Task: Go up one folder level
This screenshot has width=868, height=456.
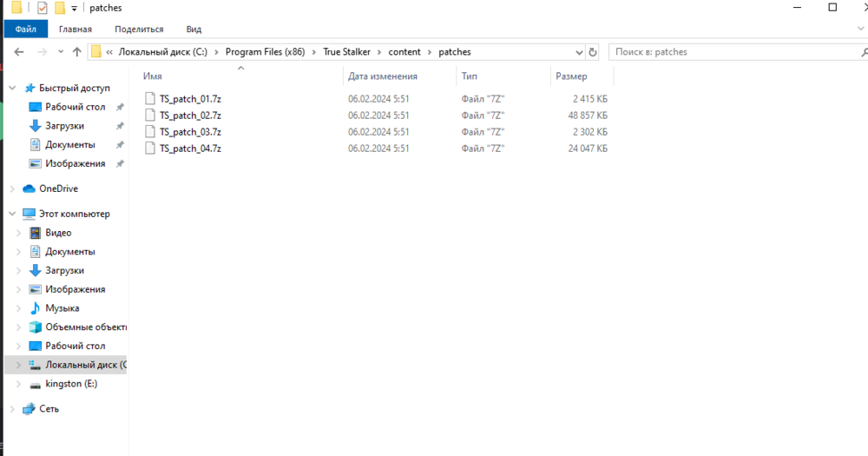Action: (x=77, y=52)
